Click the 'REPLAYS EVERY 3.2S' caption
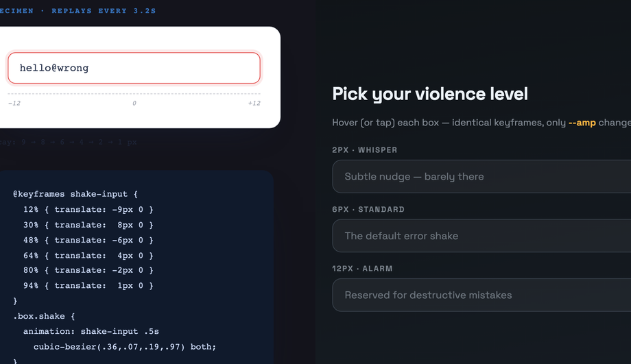The width and height of the screenshot is (631, 364). click(x=104, y=11)
